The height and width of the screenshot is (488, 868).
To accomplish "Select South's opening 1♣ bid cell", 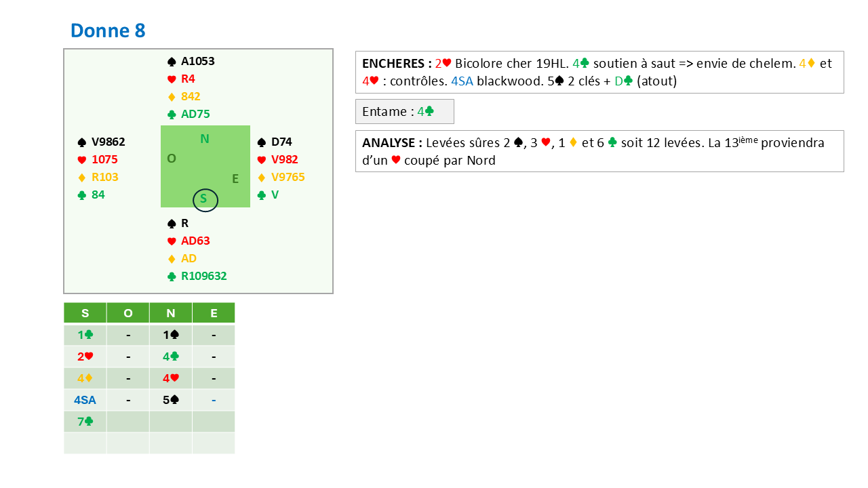I will point(85,335).
